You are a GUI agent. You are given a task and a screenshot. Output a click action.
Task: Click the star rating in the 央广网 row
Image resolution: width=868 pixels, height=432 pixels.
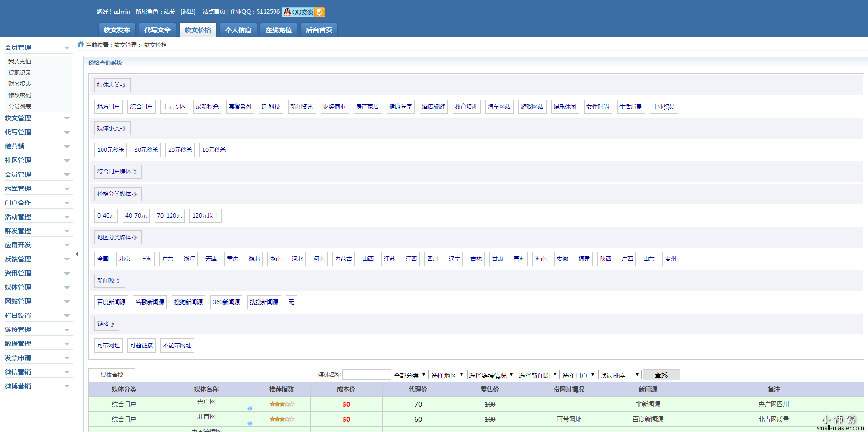click(x=282, y=404)
